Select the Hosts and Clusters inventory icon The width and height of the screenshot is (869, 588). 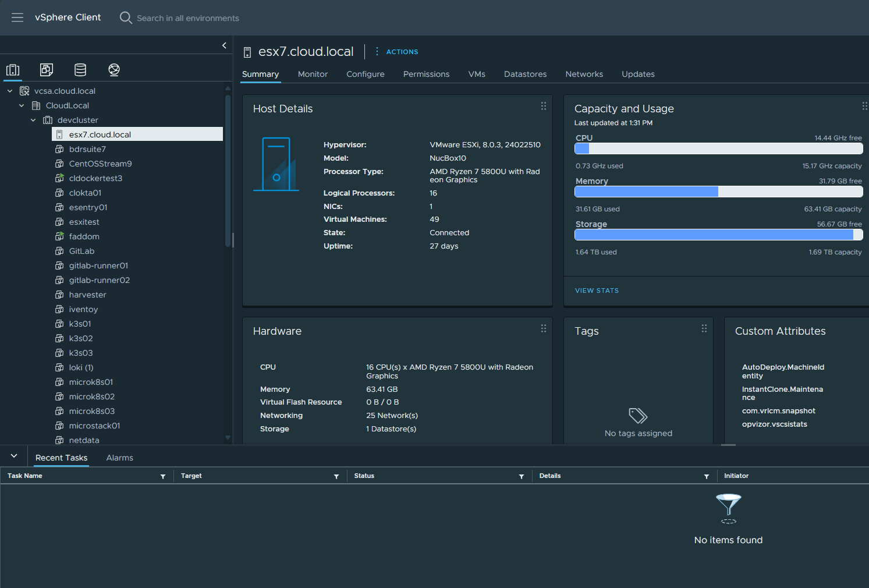pos(13,70)
